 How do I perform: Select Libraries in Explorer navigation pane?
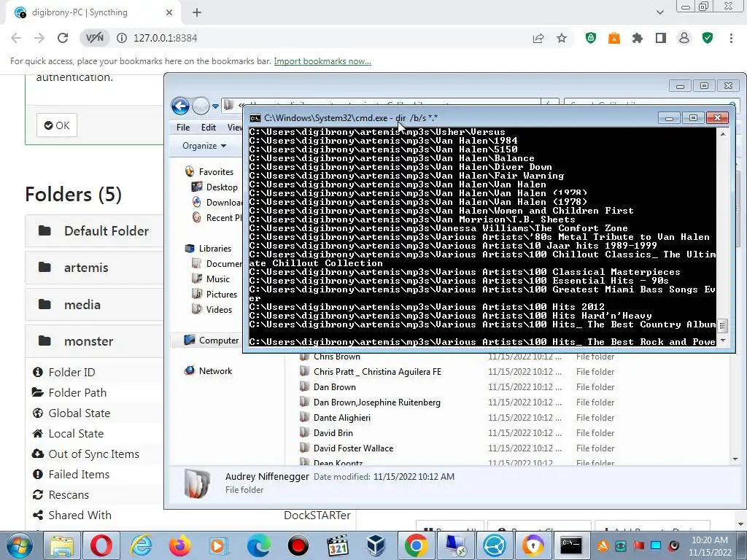pyautogui.click(x=208, y=249)
